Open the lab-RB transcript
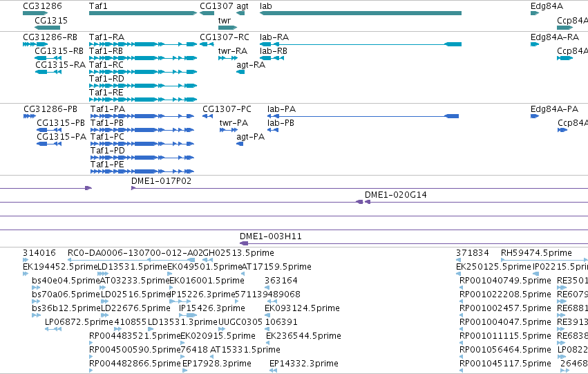 272,58
